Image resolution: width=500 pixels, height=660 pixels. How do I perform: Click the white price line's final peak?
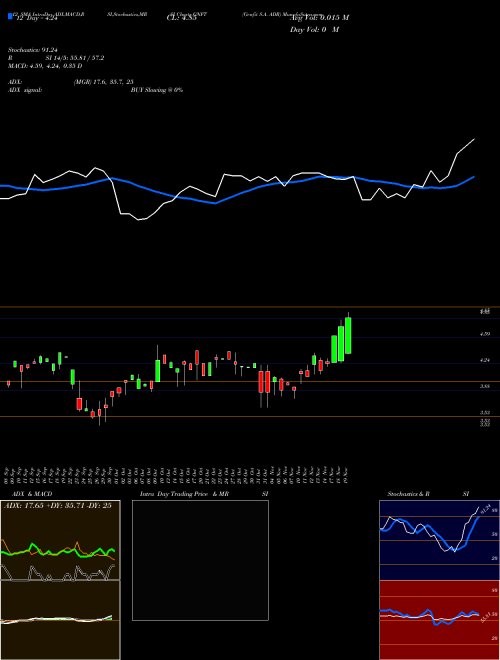click(474, 139)
